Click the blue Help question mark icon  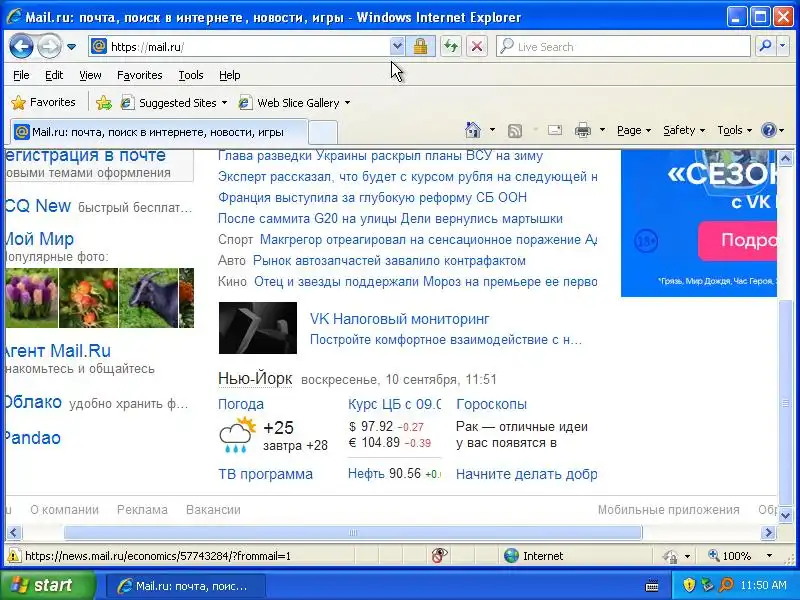click(768, 131)
